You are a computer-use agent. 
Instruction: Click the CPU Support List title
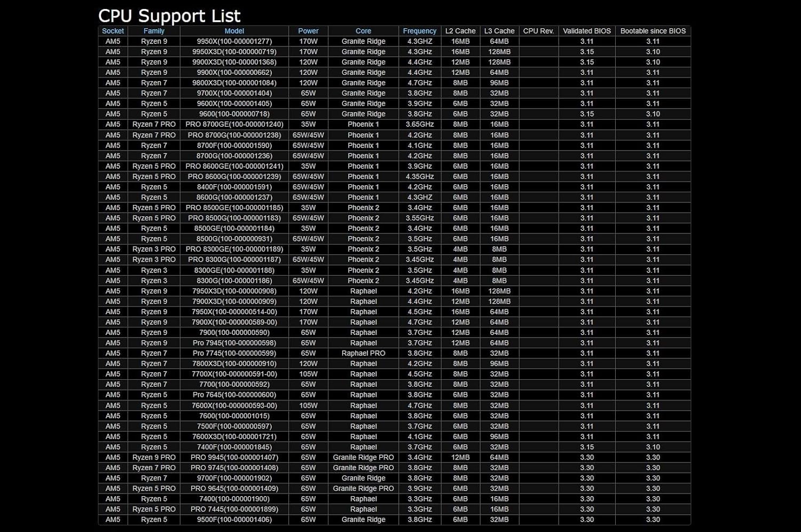pyautogui.click(x=169, y=16)
